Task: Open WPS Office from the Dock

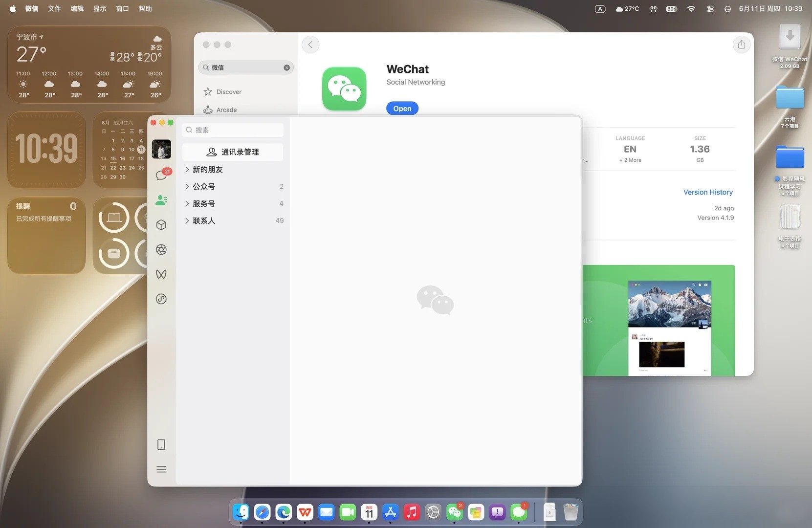Action: 305,512
